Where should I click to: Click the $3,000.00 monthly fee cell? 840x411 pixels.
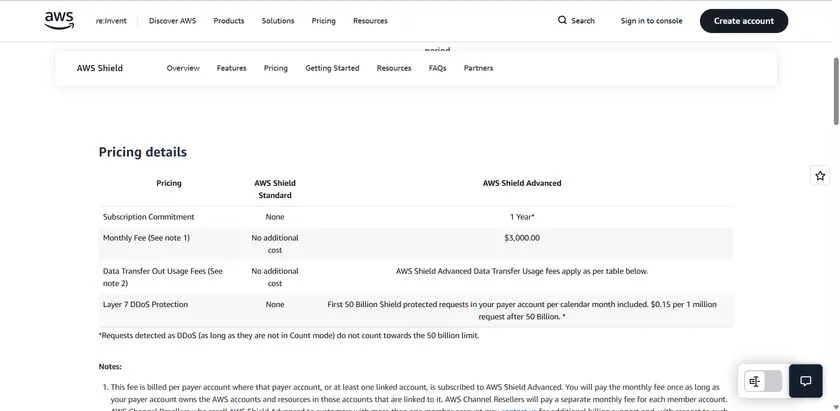(x=522, y=238)
